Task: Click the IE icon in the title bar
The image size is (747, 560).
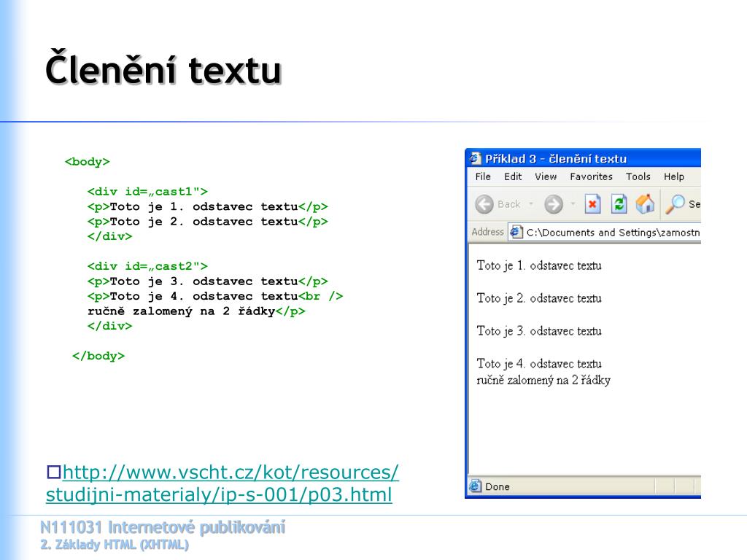Action: click(475, 158)
